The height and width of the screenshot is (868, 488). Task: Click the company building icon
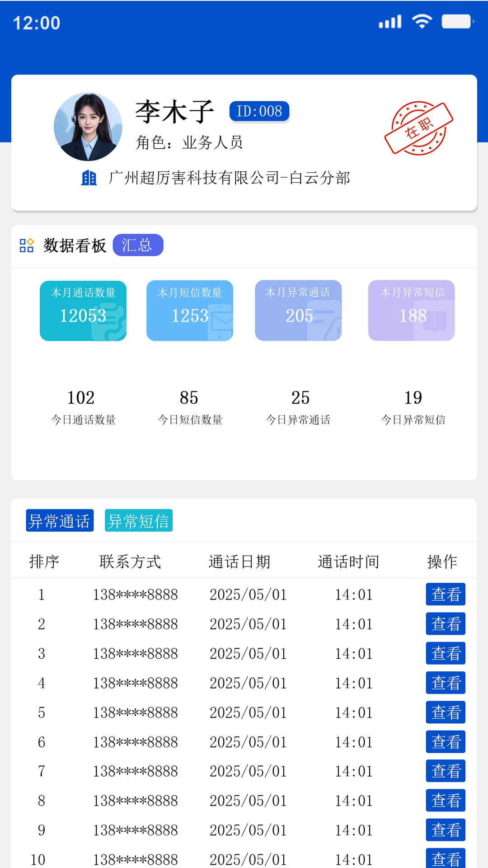(x=89, y=178)
